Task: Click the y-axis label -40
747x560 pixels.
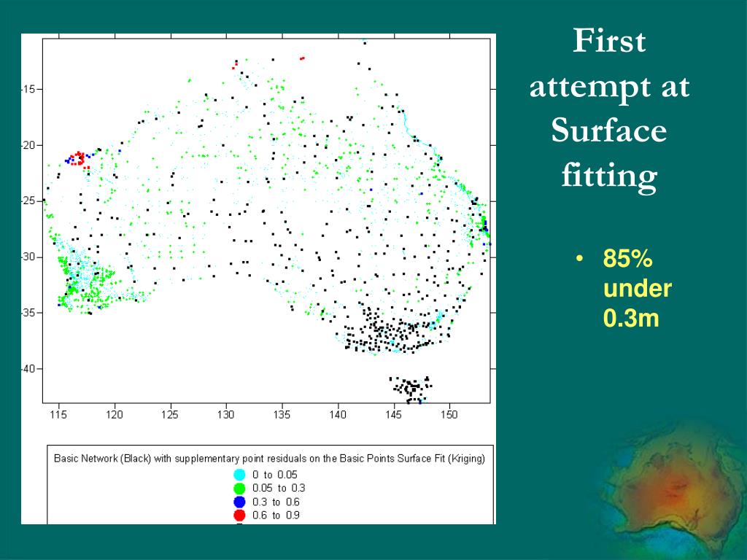Action: point(28,368)
